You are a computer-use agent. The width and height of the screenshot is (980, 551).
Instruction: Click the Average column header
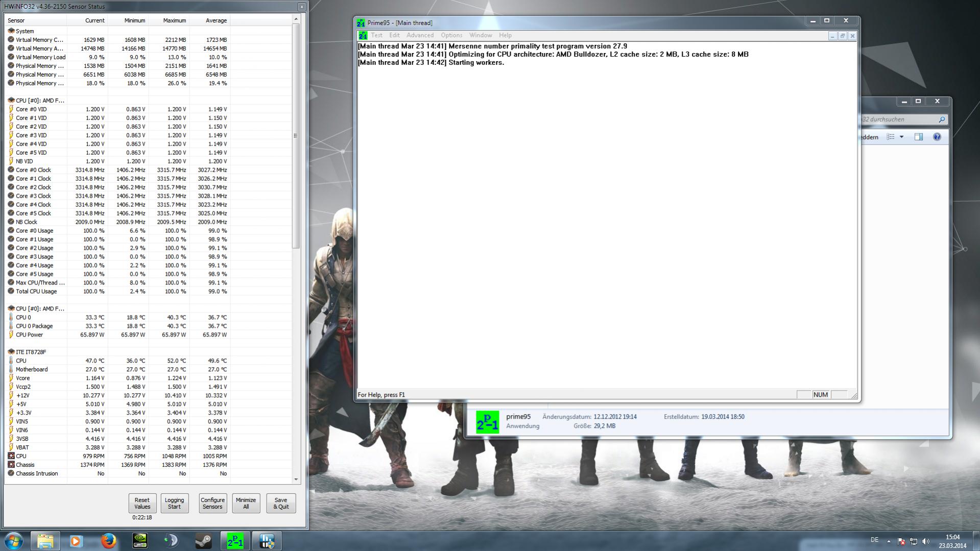tap(210, 20)
